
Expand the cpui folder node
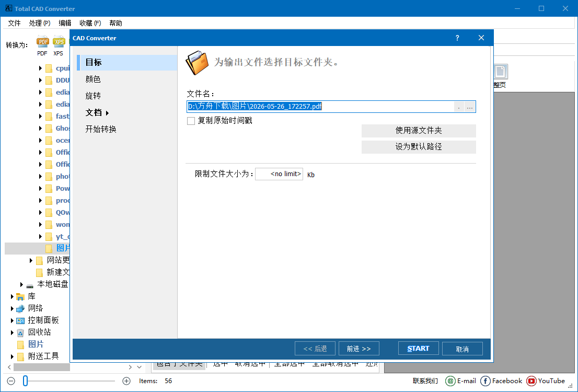40,68
